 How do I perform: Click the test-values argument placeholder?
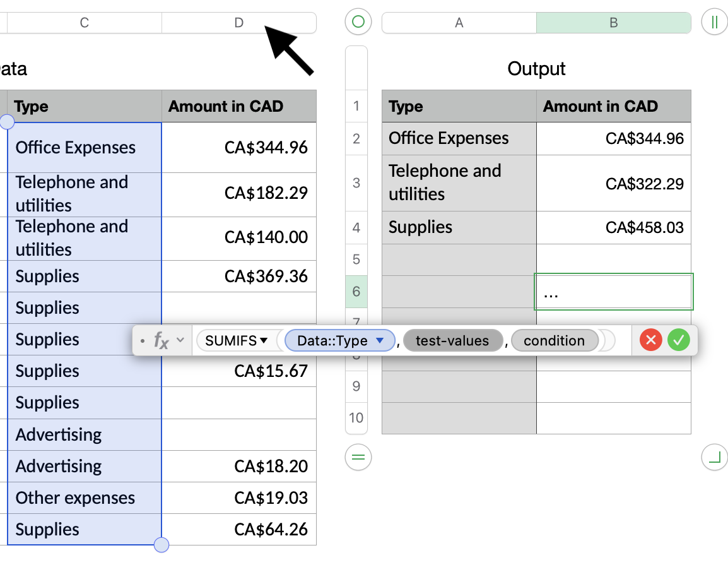(x=452, y=341)
